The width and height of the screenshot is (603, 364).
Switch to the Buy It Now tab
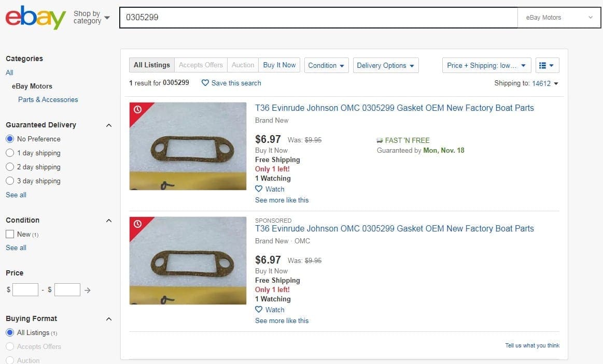(x=279, y=65)
